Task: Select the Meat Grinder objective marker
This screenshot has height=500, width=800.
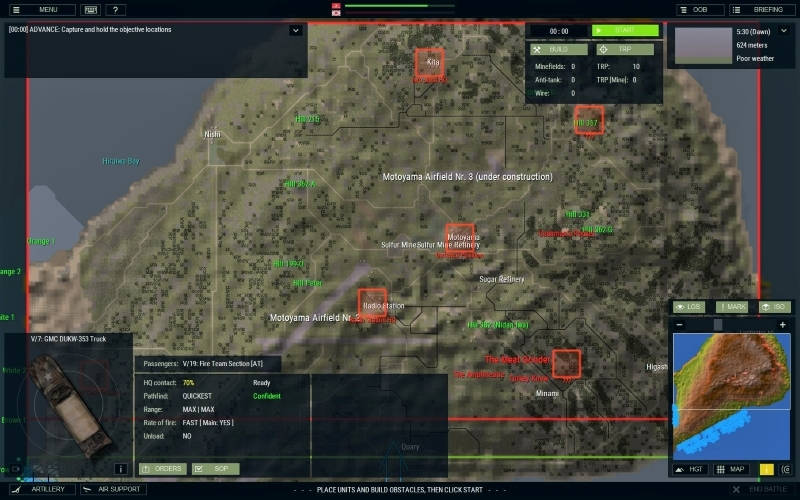Action: pyautogui.click(x=566, y=363)
